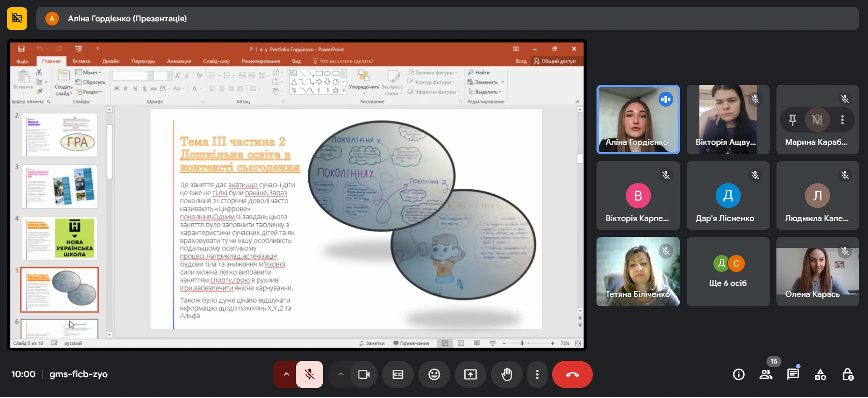Viewport: 868px width, 398px height.
Task: Expand video settings chevron beside camera
Action: coord(341,374)
